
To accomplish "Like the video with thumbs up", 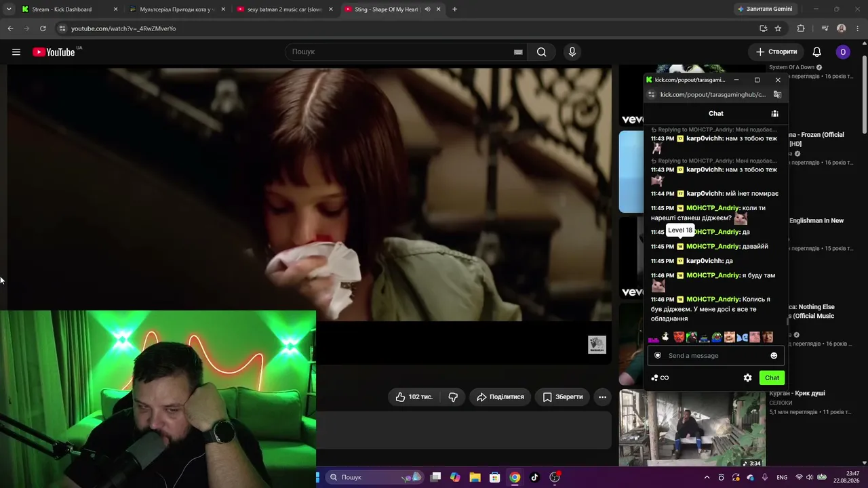I will pos(414,397).
